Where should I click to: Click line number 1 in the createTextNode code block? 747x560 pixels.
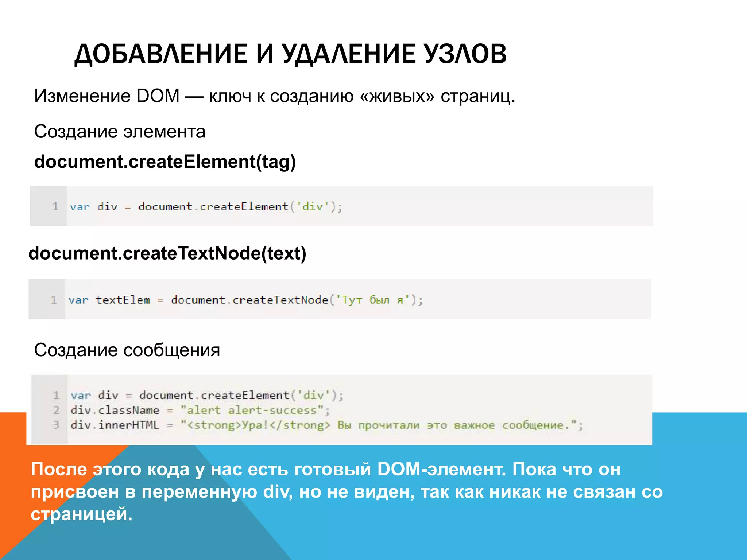point(54,300)
